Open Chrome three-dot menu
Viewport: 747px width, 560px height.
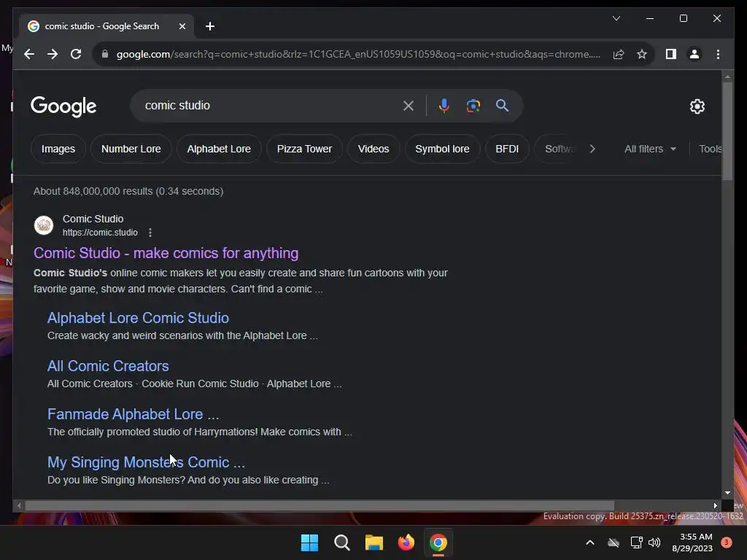click(718, 54)
